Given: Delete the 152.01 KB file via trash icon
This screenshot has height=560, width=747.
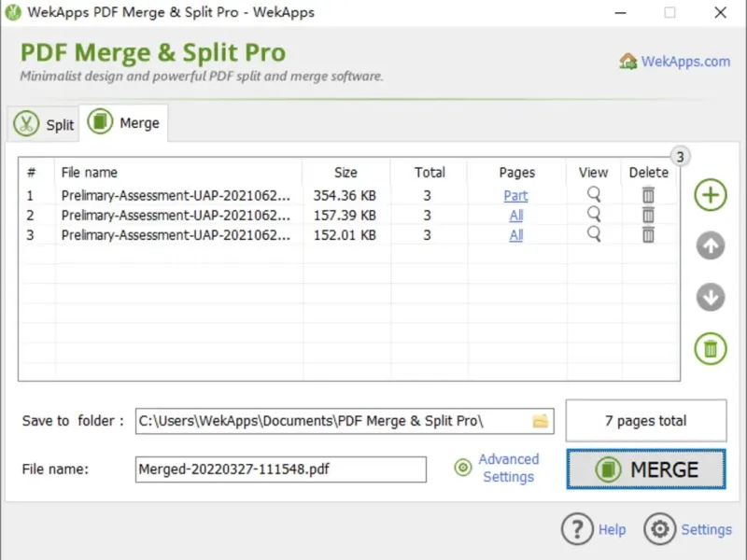Looking at the screenshot, I should pos(648,235).
